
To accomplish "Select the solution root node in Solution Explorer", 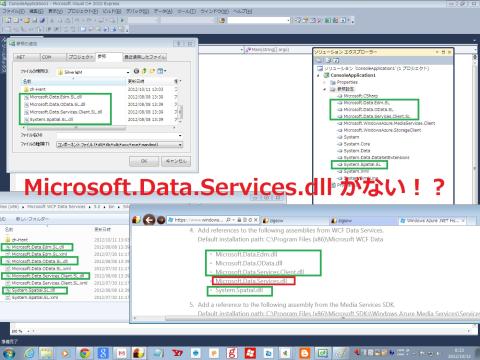I will click(373, 68).
